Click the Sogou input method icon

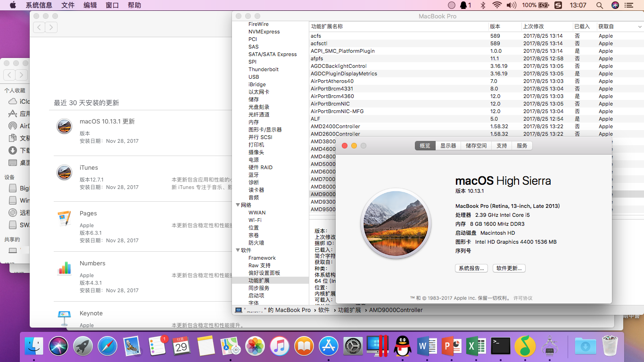coord(558,5)
